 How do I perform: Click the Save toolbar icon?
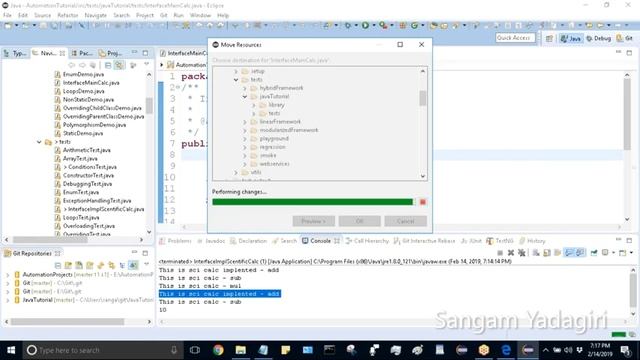tap(43, 25)
